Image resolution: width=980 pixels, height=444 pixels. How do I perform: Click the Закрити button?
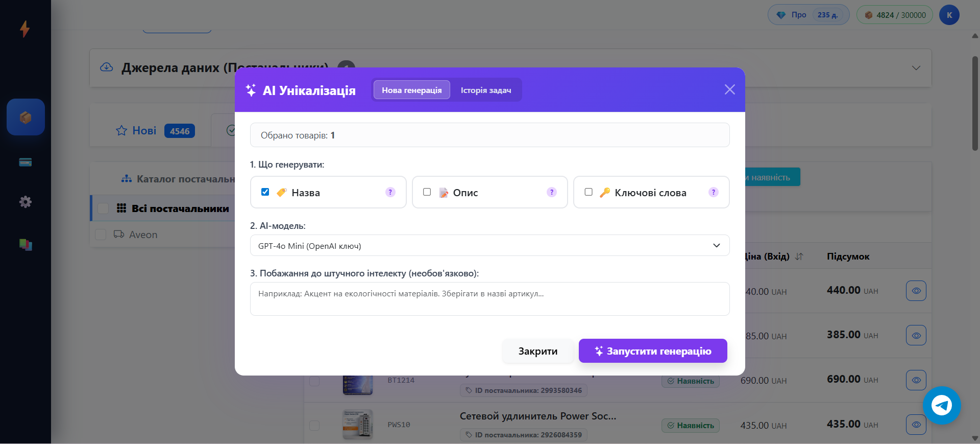[538, 351]
